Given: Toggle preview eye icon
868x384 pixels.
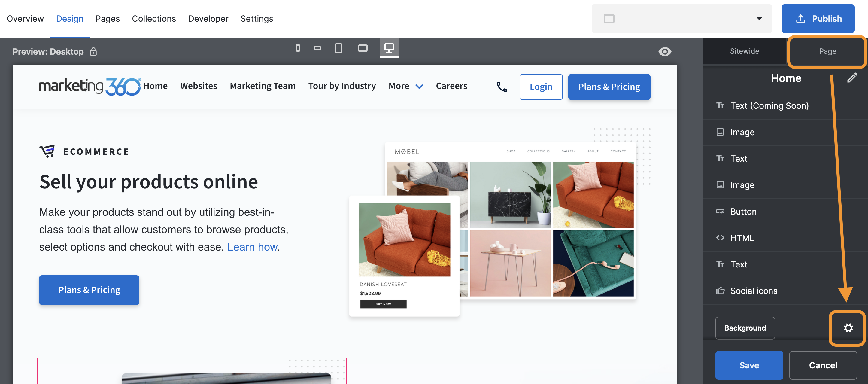Looking at the screenshot, I should pos(664,52).
